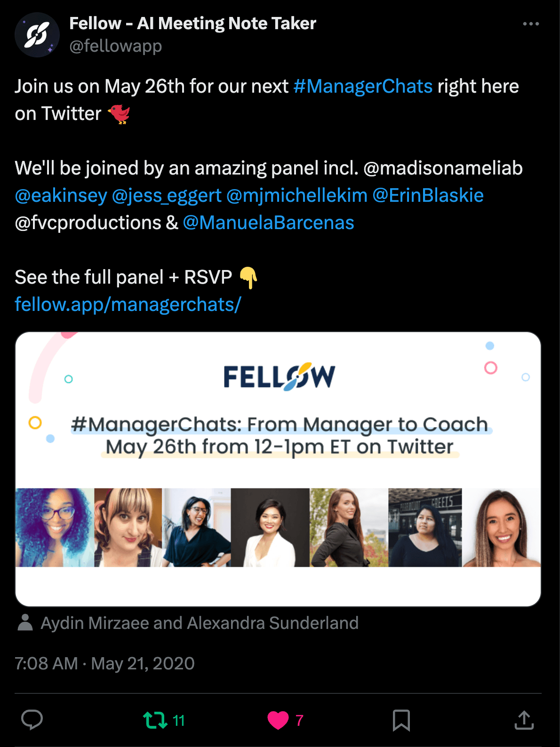
Task: Open the three-dot more options menu
Action: tap(531, 24)
